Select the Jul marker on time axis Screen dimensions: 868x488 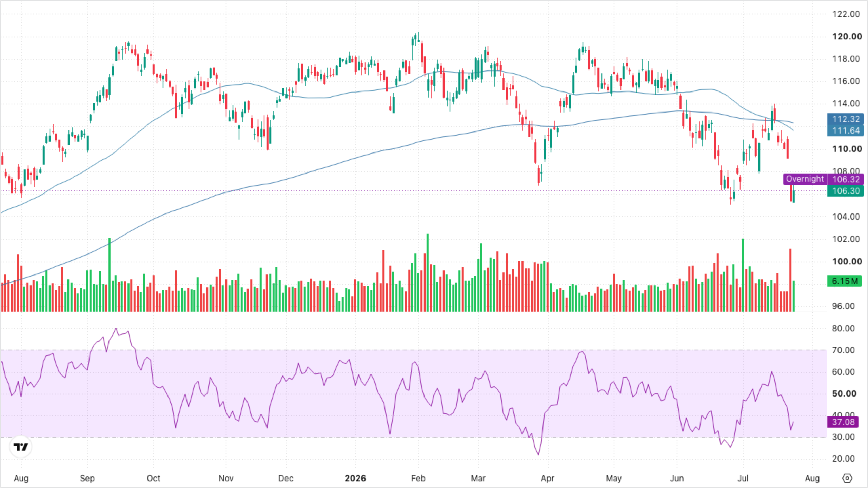[x=743, y=478]
